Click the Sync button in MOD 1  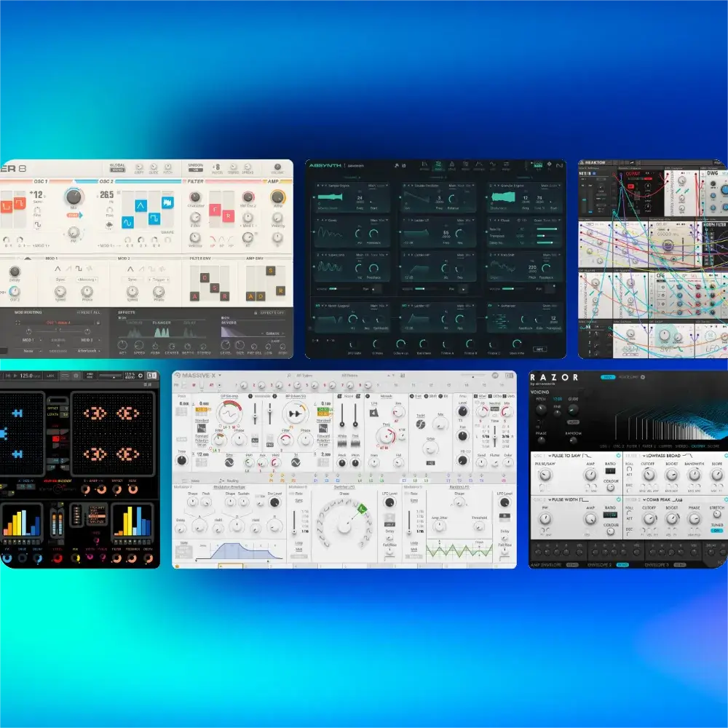coord(60,280)
